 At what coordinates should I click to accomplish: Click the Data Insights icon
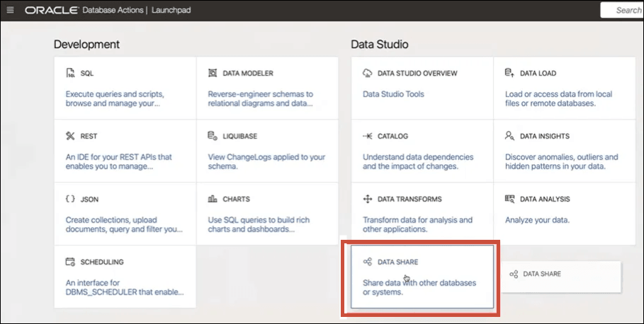click(x=509, y=136)
